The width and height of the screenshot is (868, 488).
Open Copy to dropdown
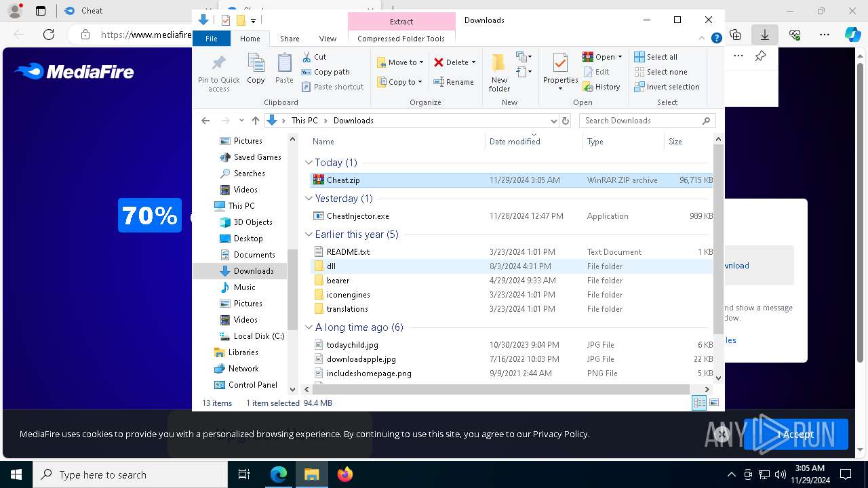tap(400, 82)
